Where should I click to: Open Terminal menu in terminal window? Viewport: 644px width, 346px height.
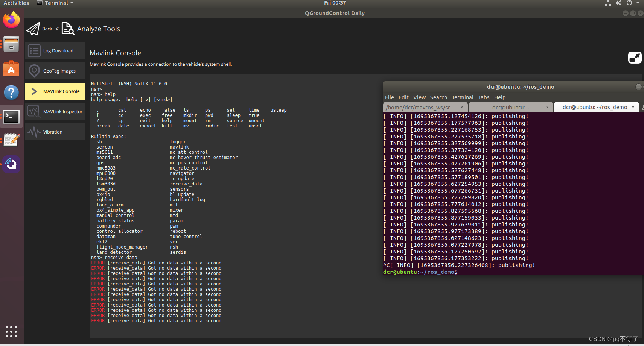pos(463,97)
